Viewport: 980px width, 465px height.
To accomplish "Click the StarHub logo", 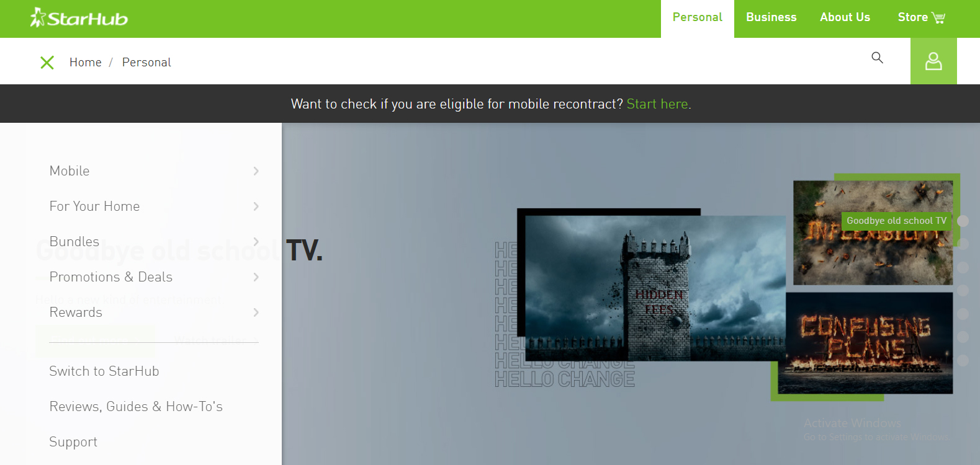I will [79, 18].
